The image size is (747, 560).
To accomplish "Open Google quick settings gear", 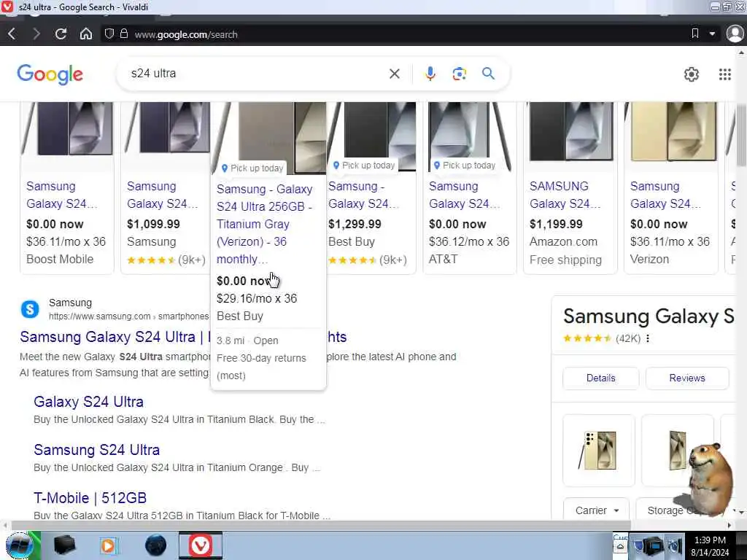I will [692, 74].
